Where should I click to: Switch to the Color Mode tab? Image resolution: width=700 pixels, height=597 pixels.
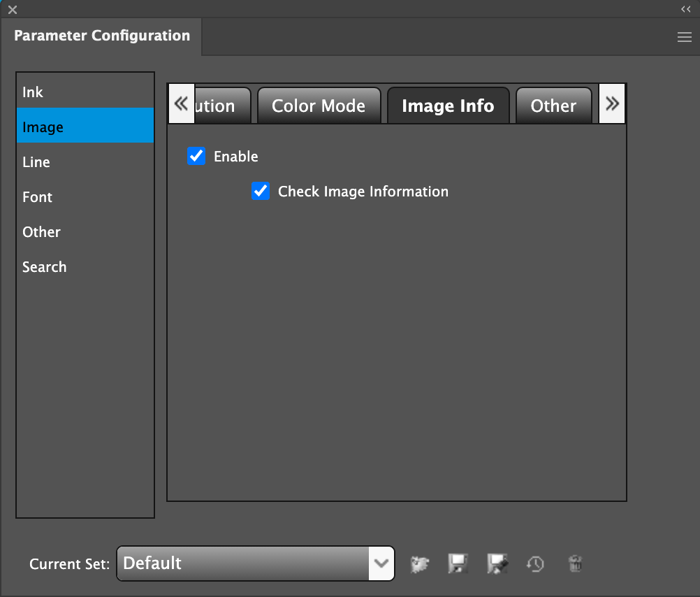319,106
